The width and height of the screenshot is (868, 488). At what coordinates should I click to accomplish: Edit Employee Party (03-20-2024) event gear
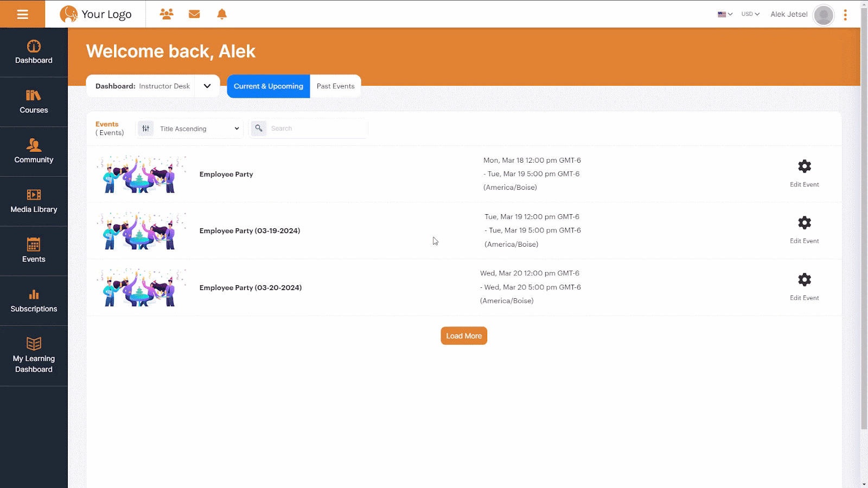(x=805, y=280)
